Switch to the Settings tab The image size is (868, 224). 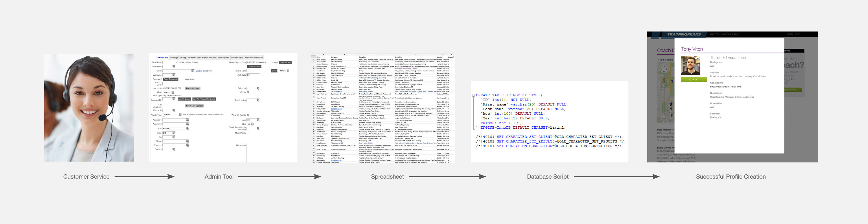coord(174,58)
